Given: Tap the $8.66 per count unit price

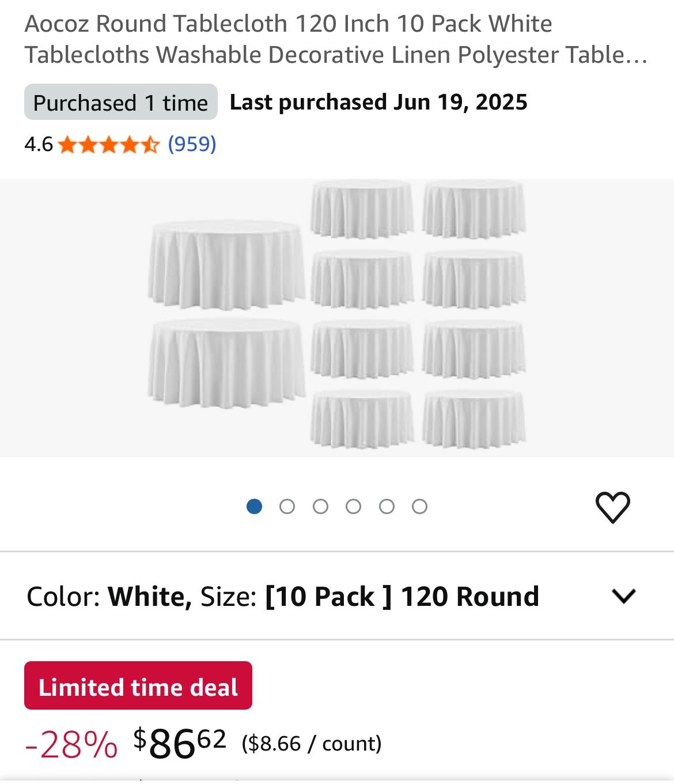Looking at the screenshot, I should [312, 744].
